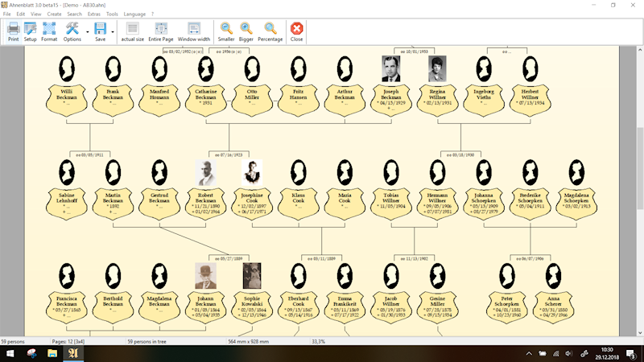Screen dimensions: 644x362
Task: Open File Explorer from the taskbar
Action: (x=52, y=353)
